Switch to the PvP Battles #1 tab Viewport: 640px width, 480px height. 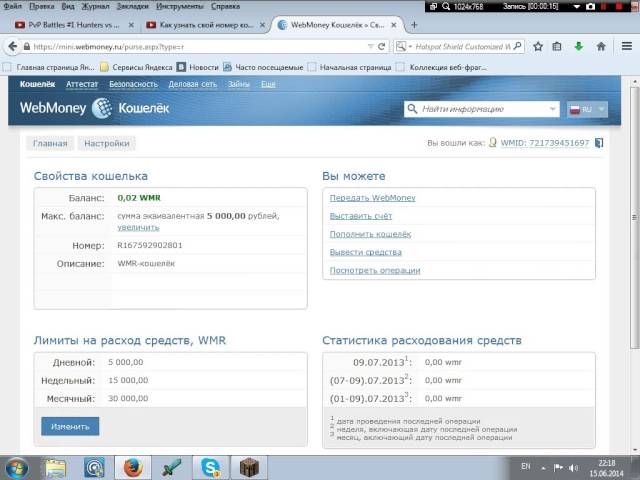pos(73,25)
